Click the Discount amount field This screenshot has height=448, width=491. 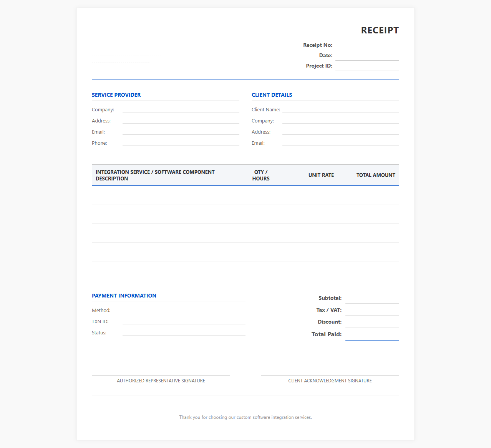pyautogui.click(x=372, y=322)
